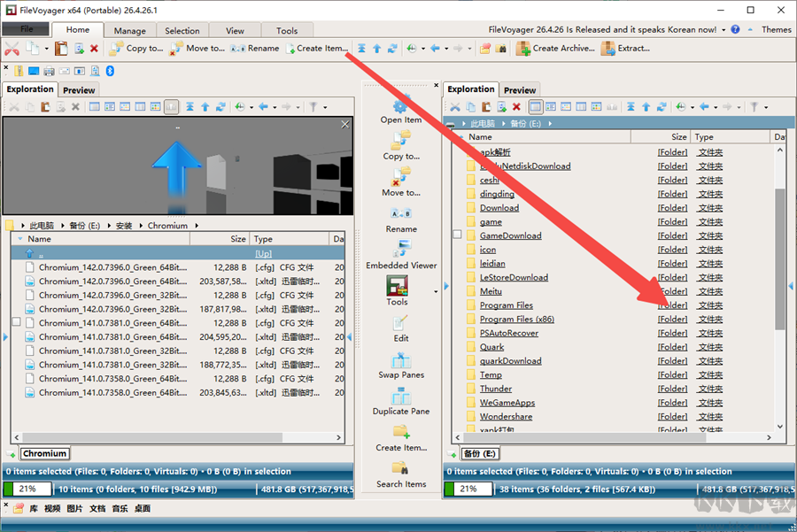Image resolution: width=797 pixels, height=532 pixels.
Task: Open the Tools ribbon tab
Action: [287, 30]
